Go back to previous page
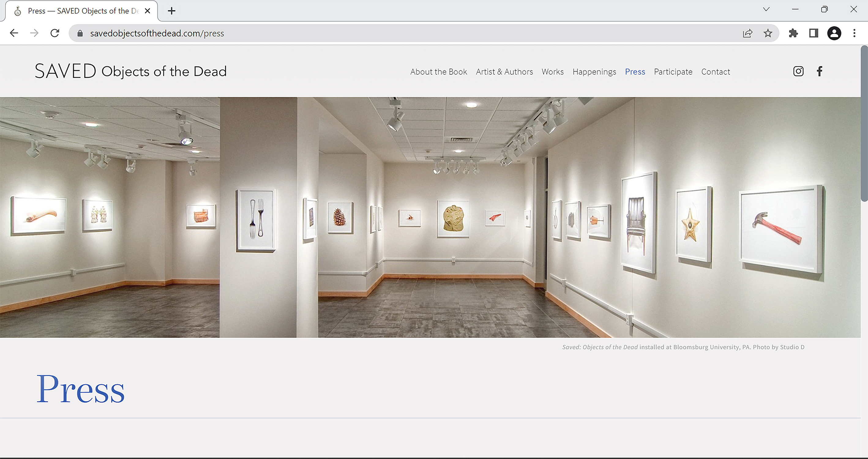Screen dimensions: 868x459 (x=14, y=33)
